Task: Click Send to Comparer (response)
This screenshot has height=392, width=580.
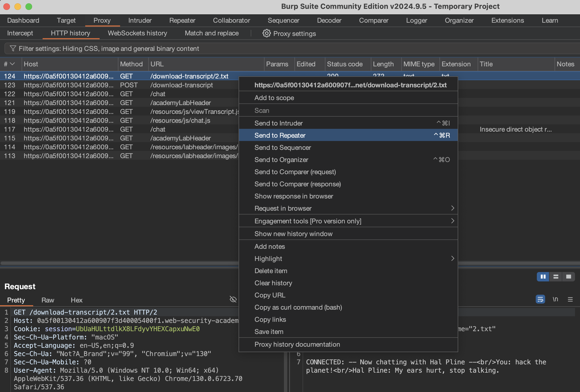Action: coord(348,184)
